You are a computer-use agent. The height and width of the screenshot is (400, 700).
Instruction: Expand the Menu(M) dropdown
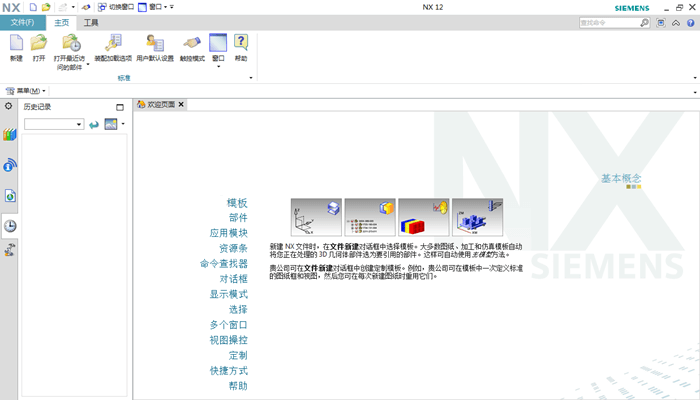click(x=25, y=91)
